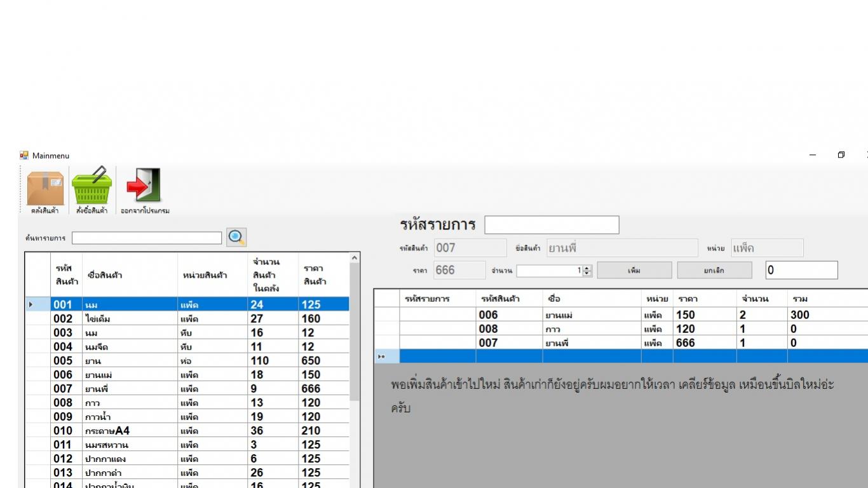Click the เพิ่ม button
Viewport: 868px width, 488px height.
(634, 271)
